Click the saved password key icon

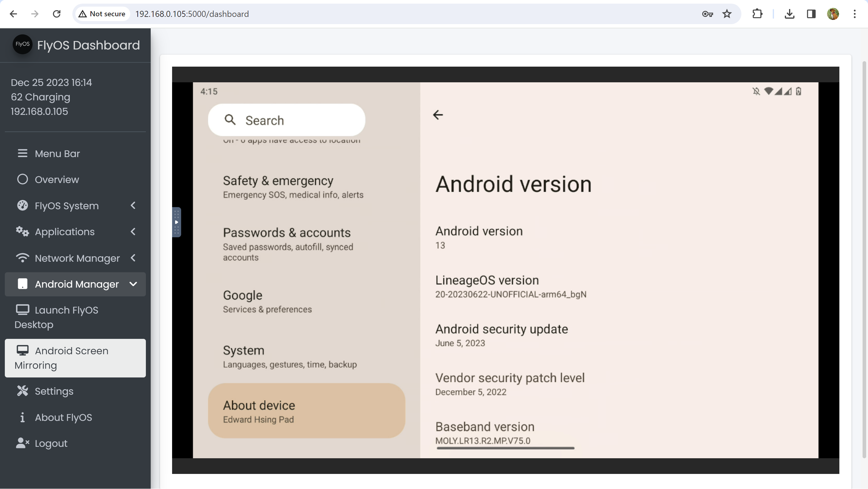707,14
